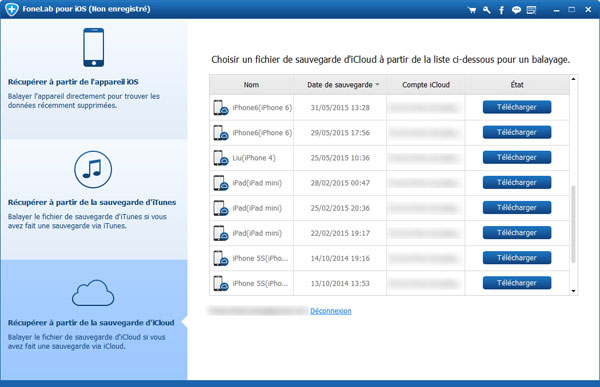The height and width of the screenshot is (387, 600).
Task: Open Récupérer à partir de la sauvegarde d'iTunes tab
Action: coord(94,199)
